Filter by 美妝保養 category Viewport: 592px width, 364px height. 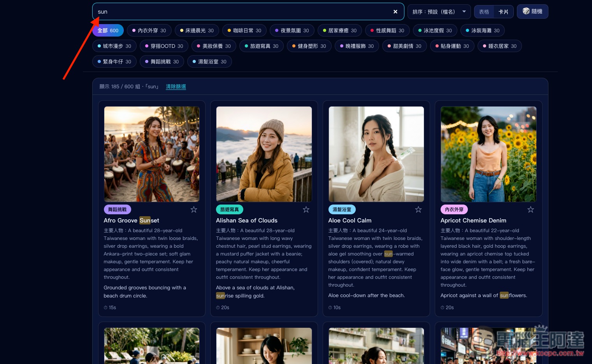point(214,46)
